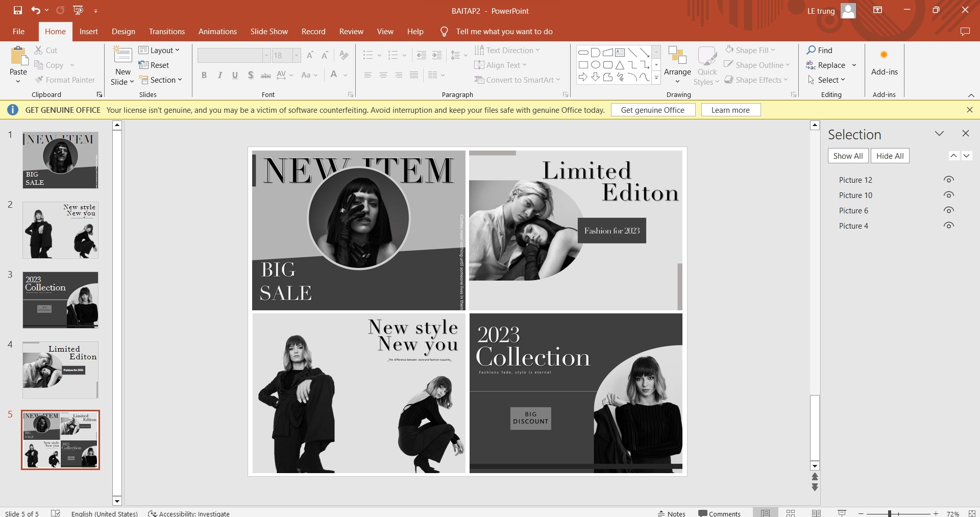Open the Select dropdown in Editing group
The width and height of the screenshot is (980, 517).
[x=826, y=80]
